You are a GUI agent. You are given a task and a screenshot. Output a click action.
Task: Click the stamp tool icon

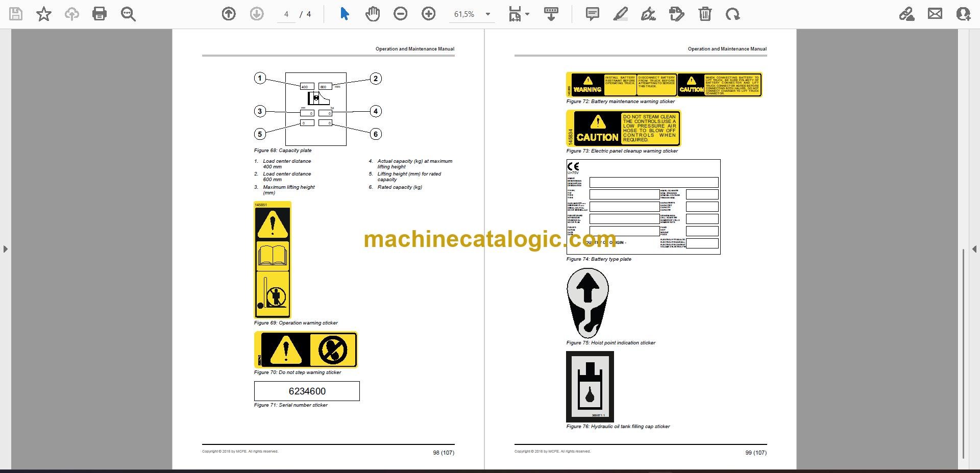[677, 14]
